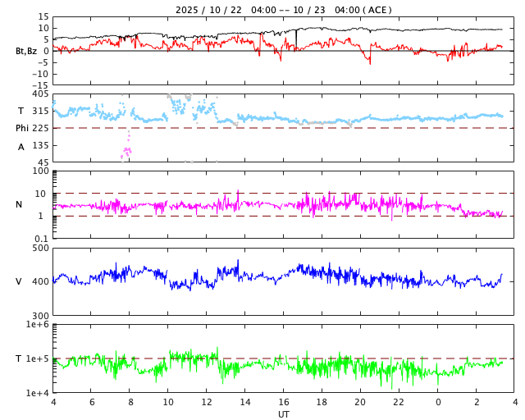Click the 500 tick on velocity axis
The image size is (525, 420).
coord(39,248)
